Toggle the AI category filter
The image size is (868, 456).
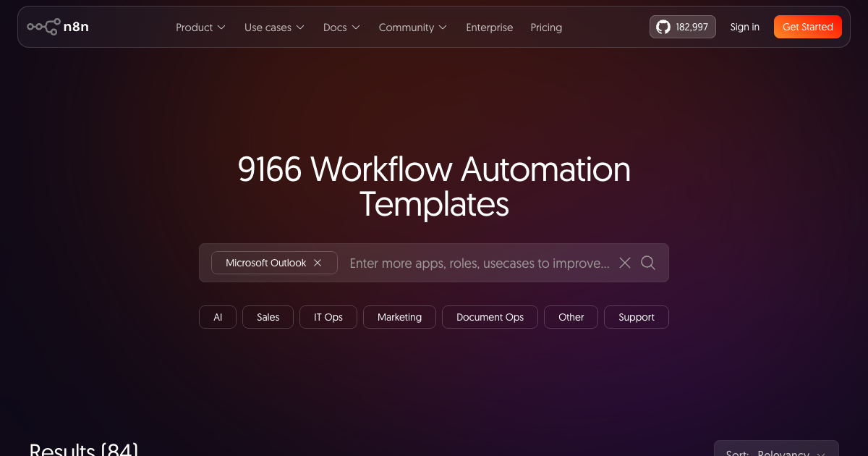[x=217, y=317]
